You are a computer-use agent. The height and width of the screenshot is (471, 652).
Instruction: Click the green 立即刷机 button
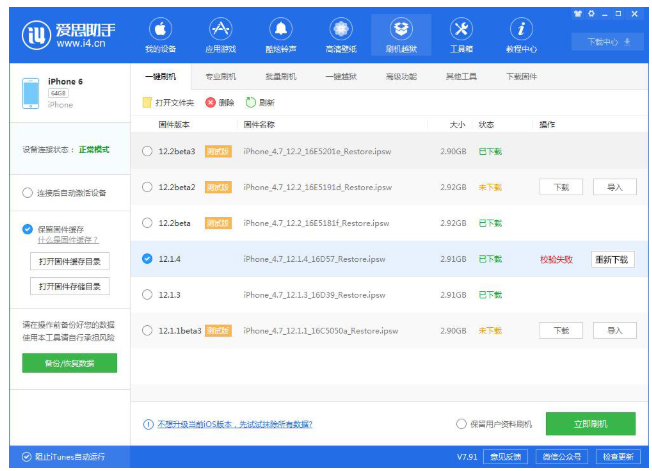[x=590, y=424]
